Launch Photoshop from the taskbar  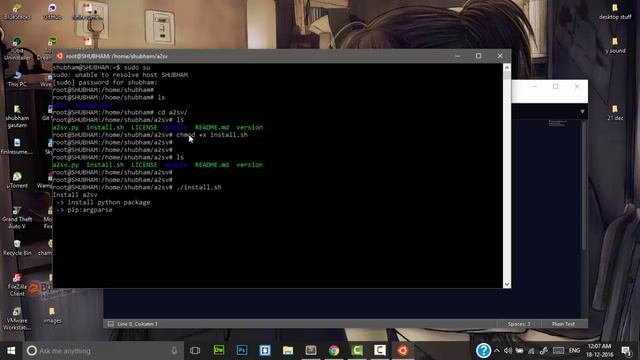pos(242,351)
